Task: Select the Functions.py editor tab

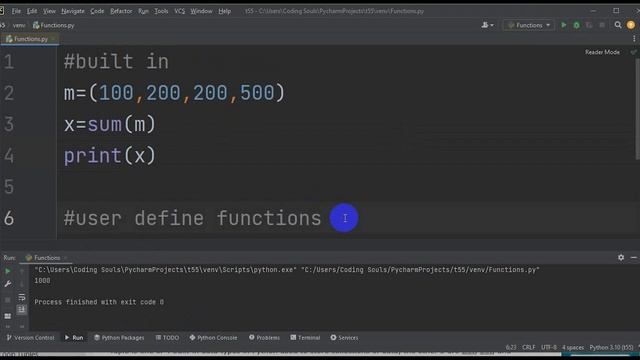Action: coord(30,39)
